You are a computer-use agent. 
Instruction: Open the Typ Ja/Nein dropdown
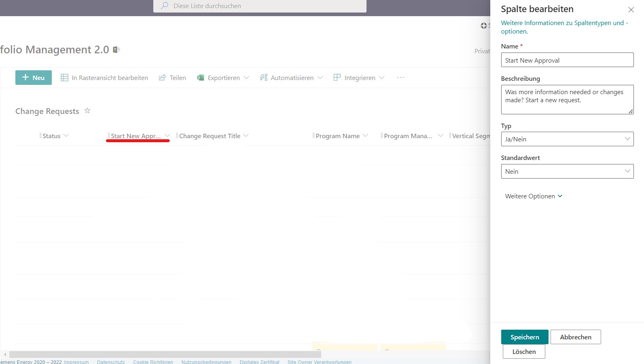pos(567,139)
